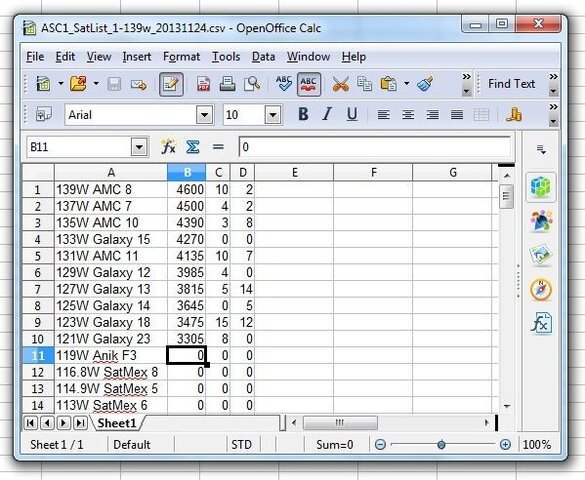Select column B header
The width and height of the screenshot is (585, 480).
click(x=187, y=173)
